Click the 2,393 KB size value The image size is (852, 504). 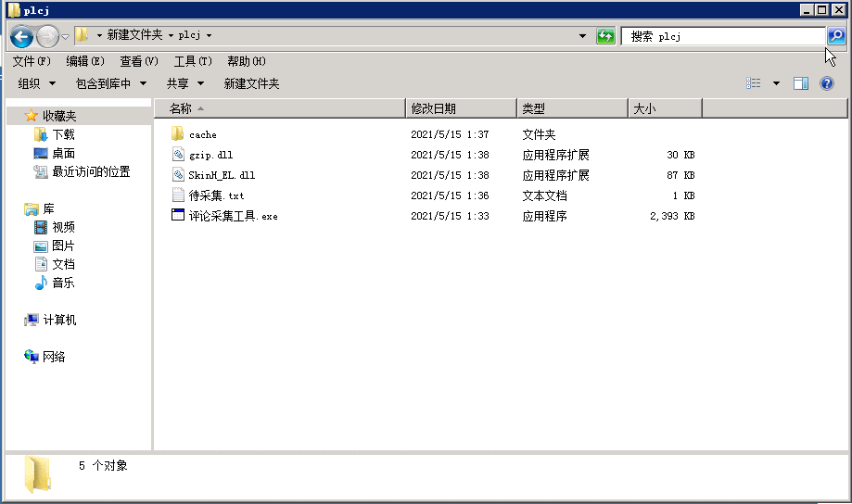(x=672, y=216)
